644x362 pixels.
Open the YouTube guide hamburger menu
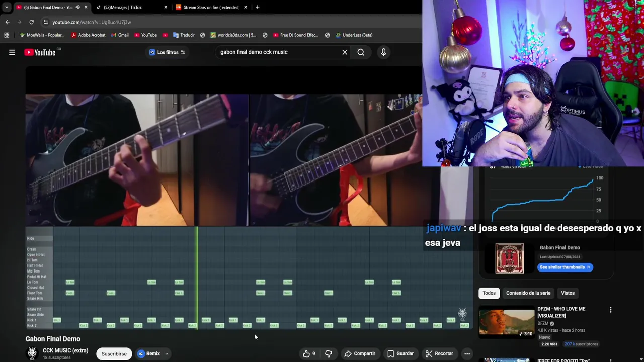[x=12, y=52]
